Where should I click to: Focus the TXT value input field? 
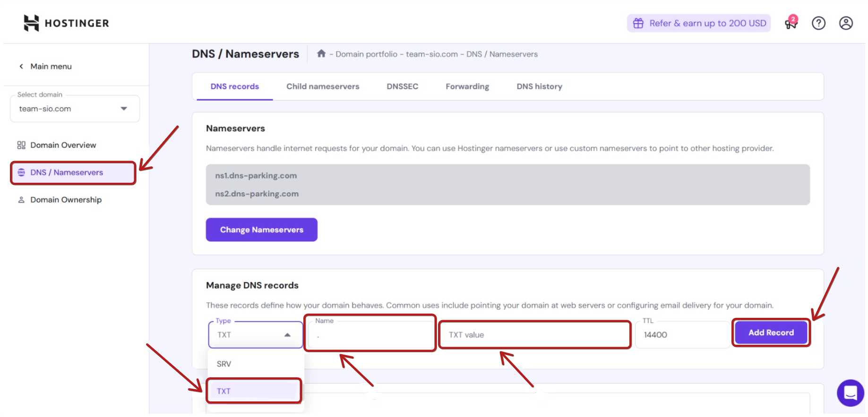tap(535, 335)
